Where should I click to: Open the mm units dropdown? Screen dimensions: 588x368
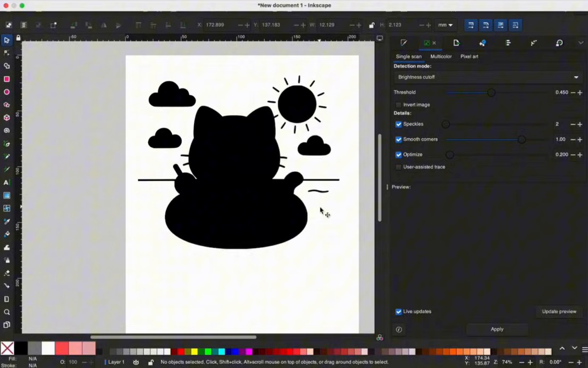(x=446, y=25)
